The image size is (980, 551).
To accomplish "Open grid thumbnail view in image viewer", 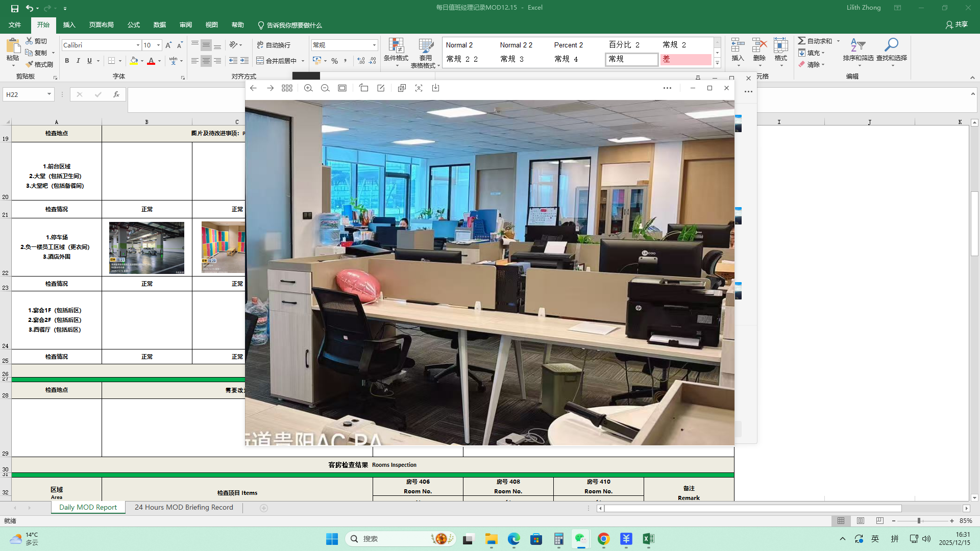I will coord(287,88).
